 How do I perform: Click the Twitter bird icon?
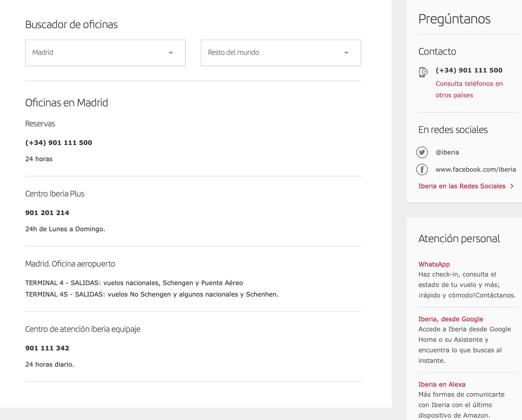tap(422, 152)
